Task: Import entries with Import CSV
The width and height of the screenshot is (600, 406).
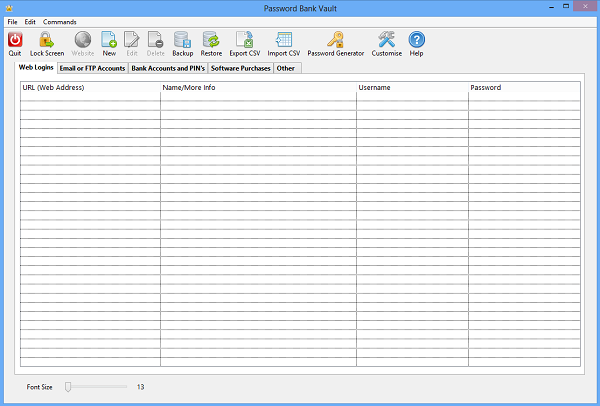Action: click(284, 40)
